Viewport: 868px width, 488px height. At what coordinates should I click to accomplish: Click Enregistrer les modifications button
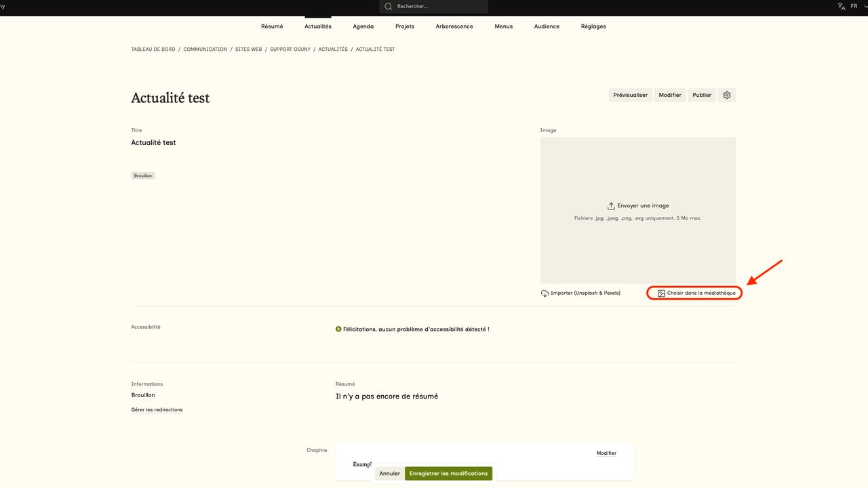448,474
